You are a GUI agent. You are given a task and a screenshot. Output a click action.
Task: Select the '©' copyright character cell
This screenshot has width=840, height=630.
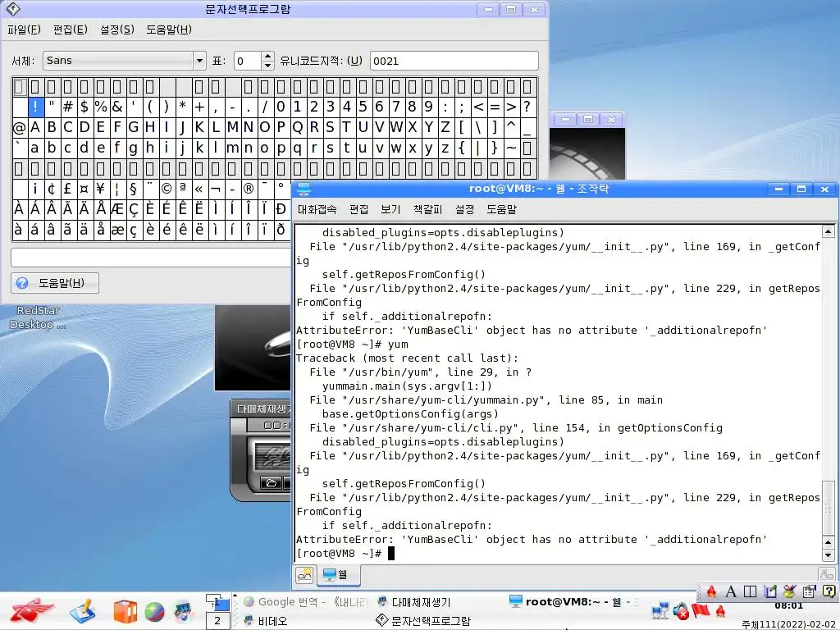pyautogui.click(x=167, y=189)
